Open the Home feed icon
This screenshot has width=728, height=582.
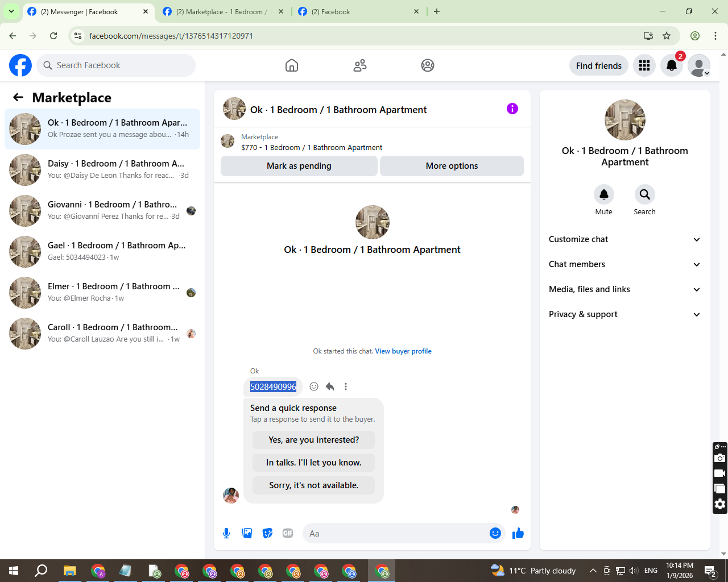292,65
